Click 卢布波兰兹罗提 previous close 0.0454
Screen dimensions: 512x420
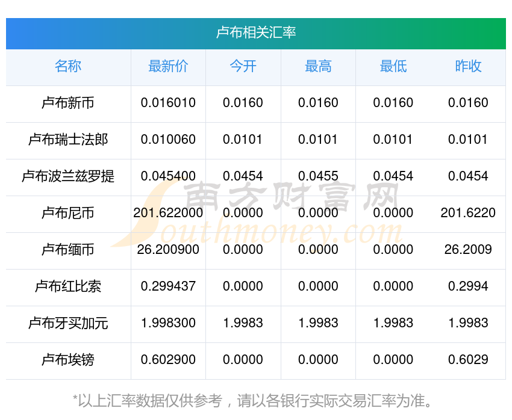coord(468,176)
